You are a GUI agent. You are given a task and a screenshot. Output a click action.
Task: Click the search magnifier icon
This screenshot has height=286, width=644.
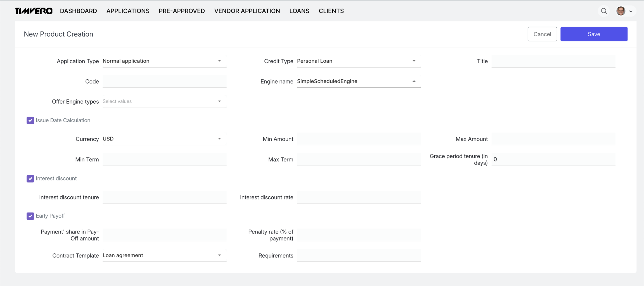[x=604, y=11]
